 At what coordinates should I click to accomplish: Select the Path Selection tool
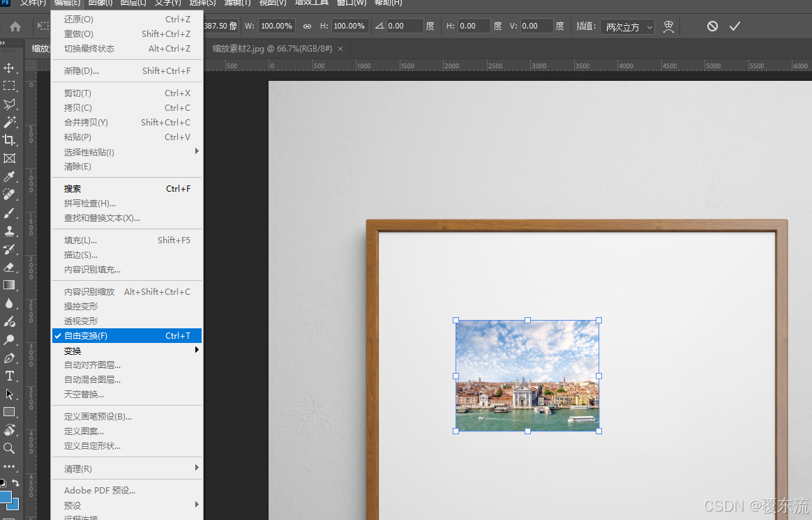tap(9, 395)
